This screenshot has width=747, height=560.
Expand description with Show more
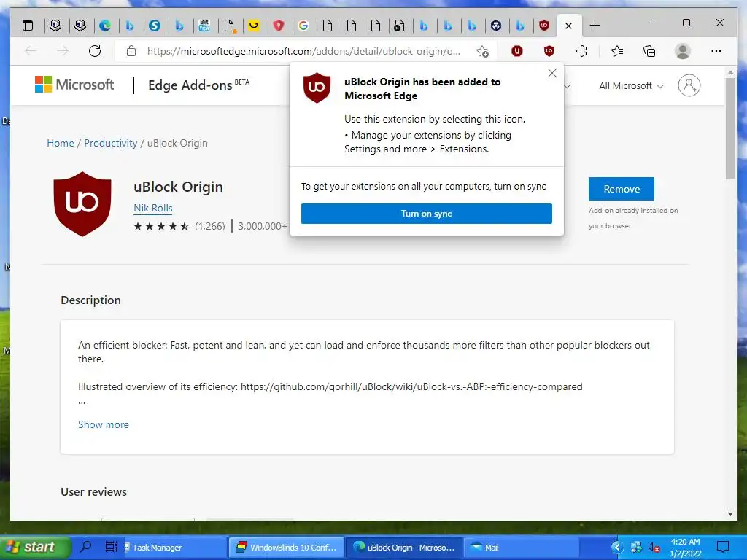coord(104,424)
